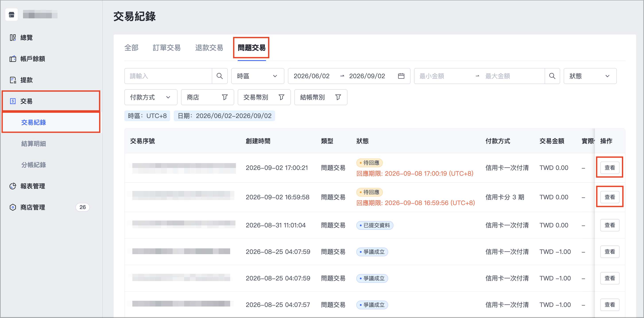Click the 最大金額 input field

click(x=513, y=76)
